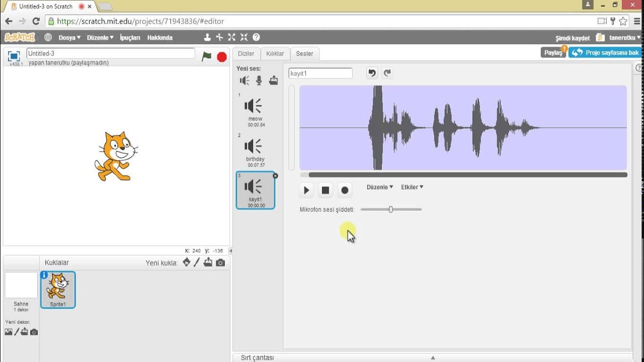Screen dimensions: 644x362
Task: Click the Scratch logo
Action: click(20, 37)
